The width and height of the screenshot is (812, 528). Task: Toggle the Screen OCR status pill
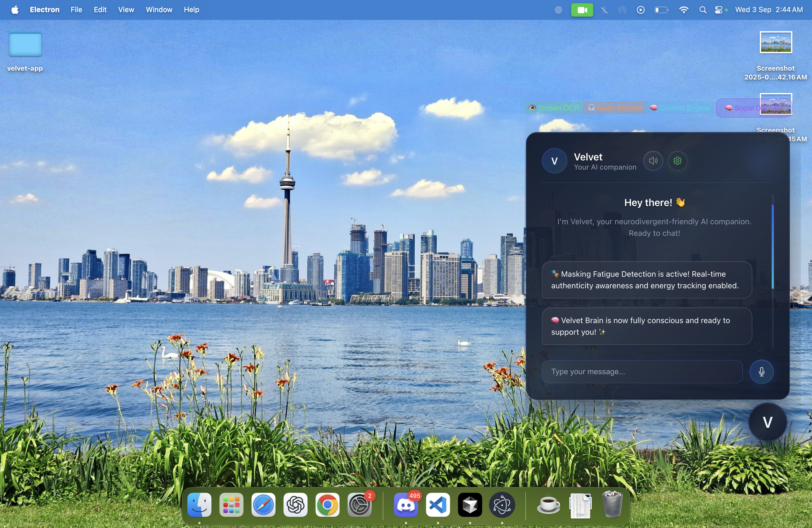coord(554,108)
